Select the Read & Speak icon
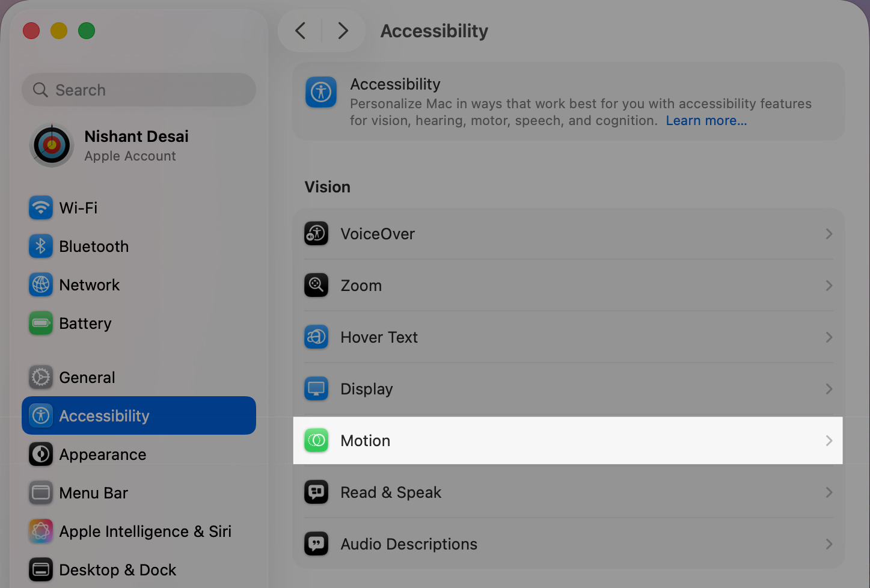Screen dimensions: 870x588 pos(316,492)
